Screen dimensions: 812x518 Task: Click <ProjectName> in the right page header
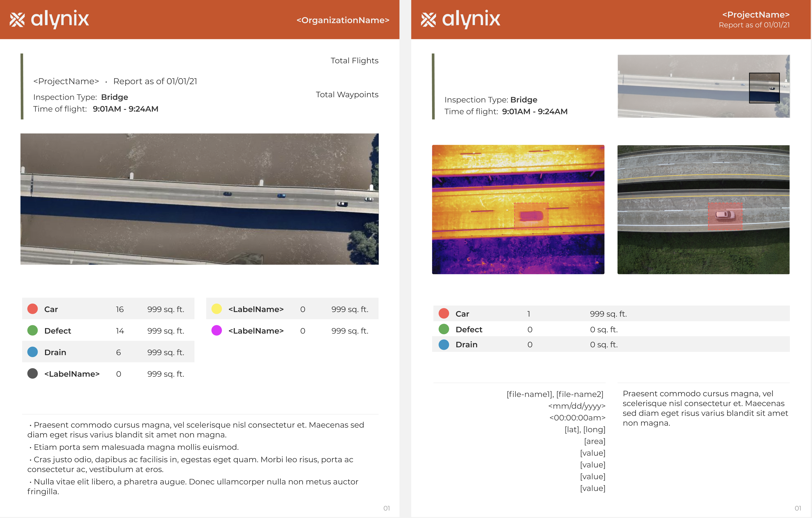click(756, 15)
